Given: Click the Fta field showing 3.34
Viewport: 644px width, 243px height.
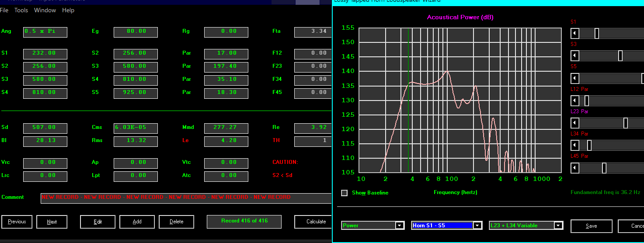Looking at the screenshot, I should (313, 32).
